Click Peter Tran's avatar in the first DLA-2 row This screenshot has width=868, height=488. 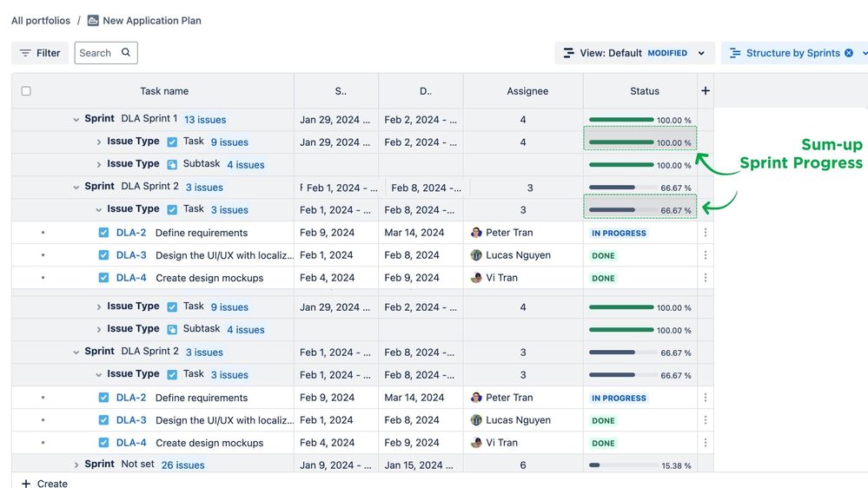pos(476,233)
